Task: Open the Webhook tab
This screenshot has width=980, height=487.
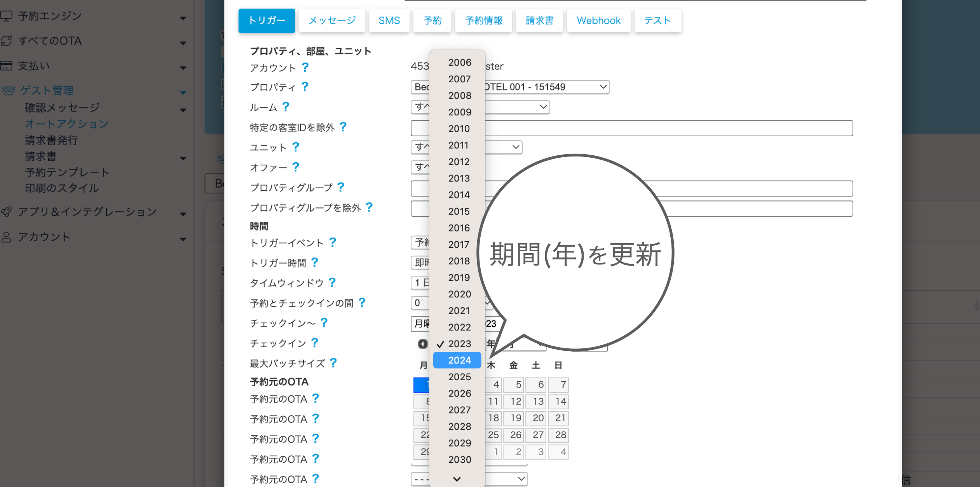Action: click(x=598, y=21)
